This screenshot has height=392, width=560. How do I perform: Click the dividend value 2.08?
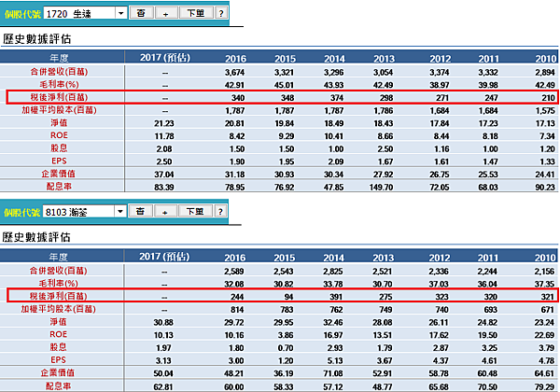[164, 149]
